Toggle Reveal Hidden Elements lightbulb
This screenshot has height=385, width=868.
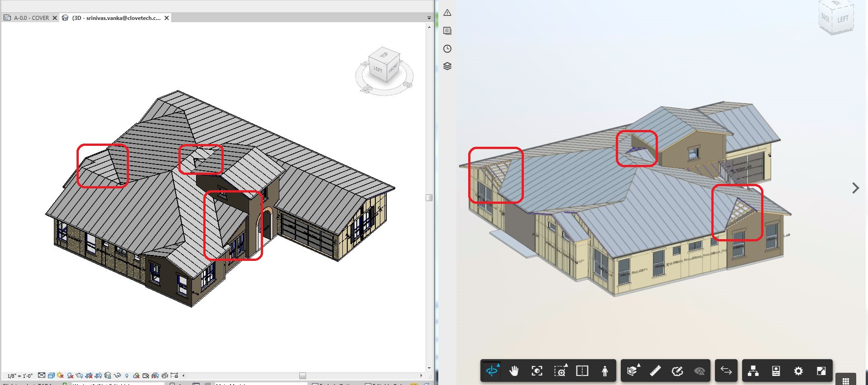click(127, 375)
